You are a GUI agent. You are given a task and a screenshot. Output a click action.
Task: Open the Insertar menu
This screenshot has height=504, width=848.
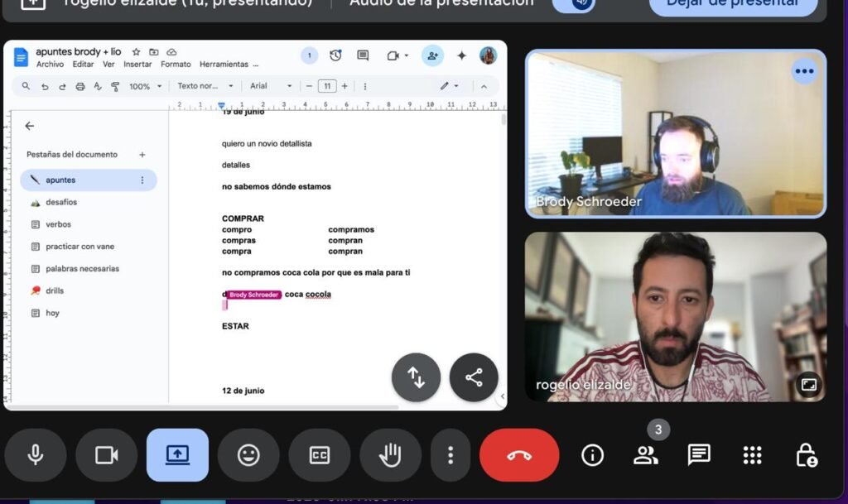(137, 65)
